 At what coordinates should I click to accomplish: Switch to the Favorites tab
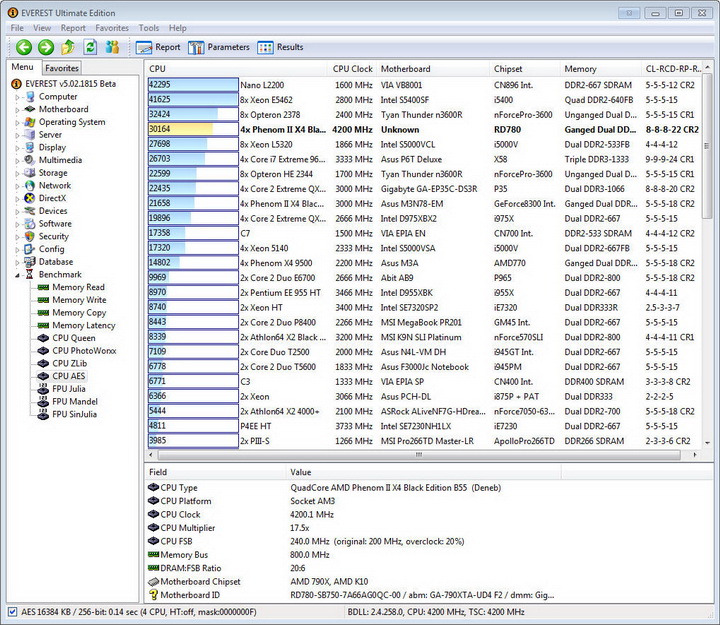pos(62,68)
